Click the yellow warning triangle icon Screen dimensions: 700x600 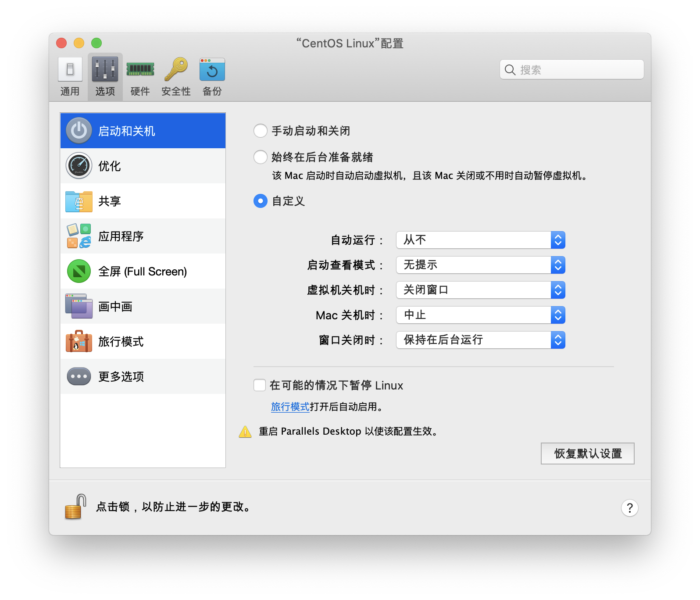[x=245, y=432]
